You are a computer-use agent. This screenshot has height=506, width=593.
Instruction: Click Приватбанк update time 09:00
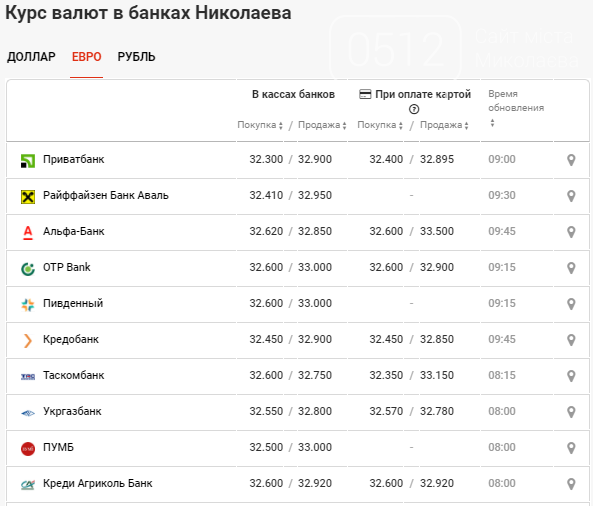pos(501,159)
